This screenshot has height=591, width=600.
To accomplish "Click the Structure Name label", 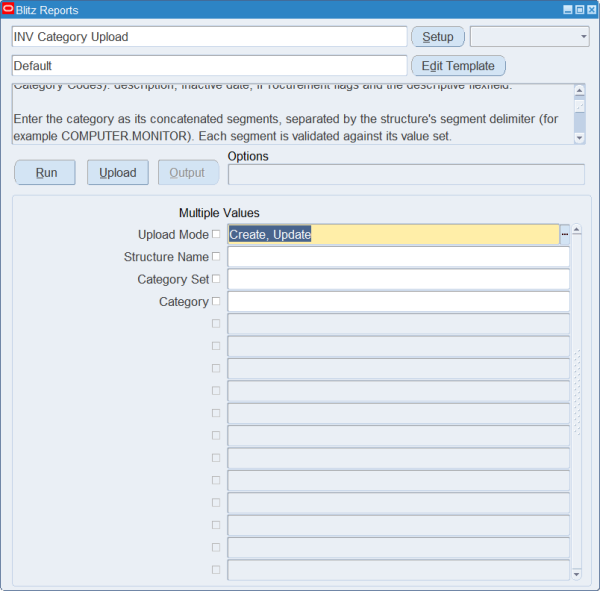I will coord(166,257).
